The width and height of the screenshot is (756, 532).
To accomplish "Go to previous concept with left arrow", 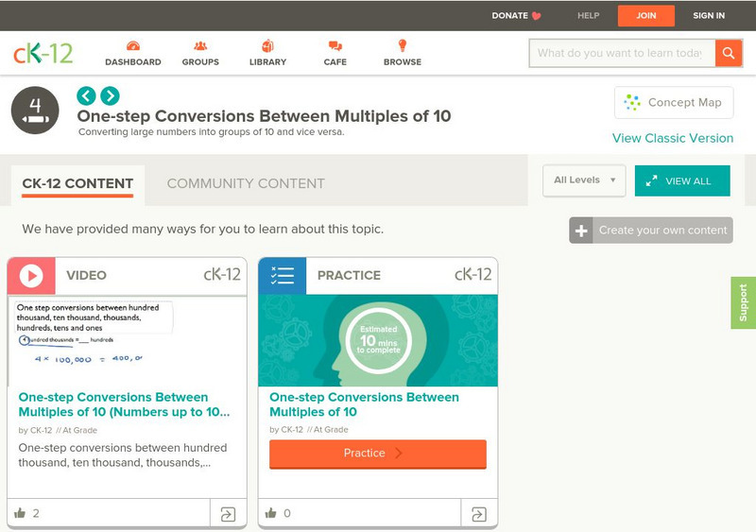I will pos(86,95).
